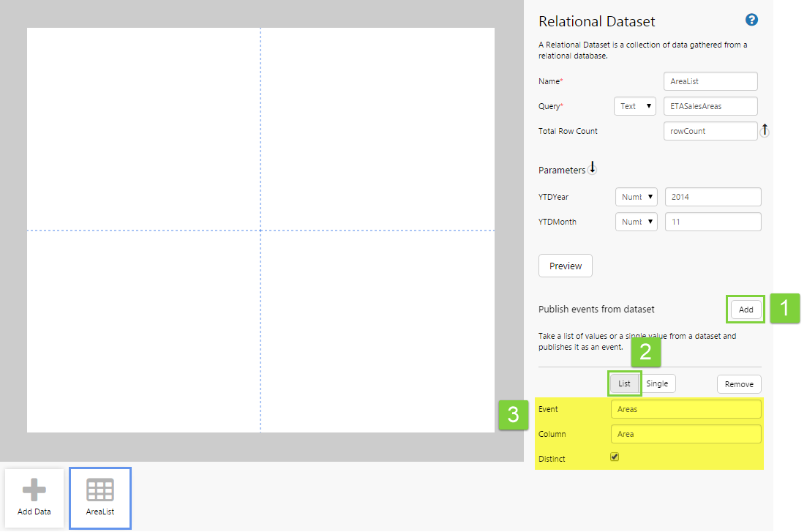
Task: Click the Add Data plus tile
Action: click(34, 498)
